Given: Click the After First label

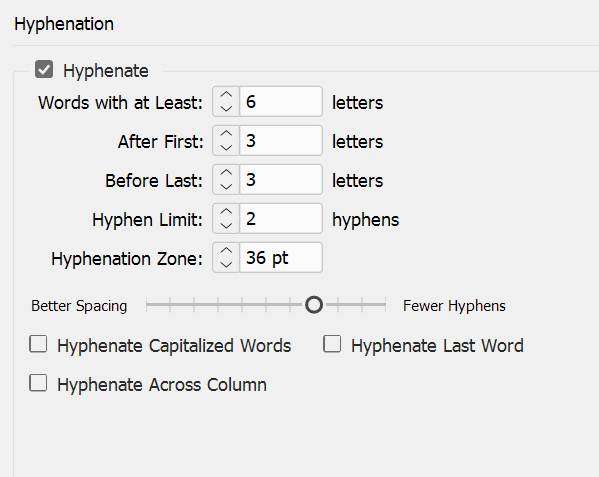Looking at the screenshot, I should (160, 142).
